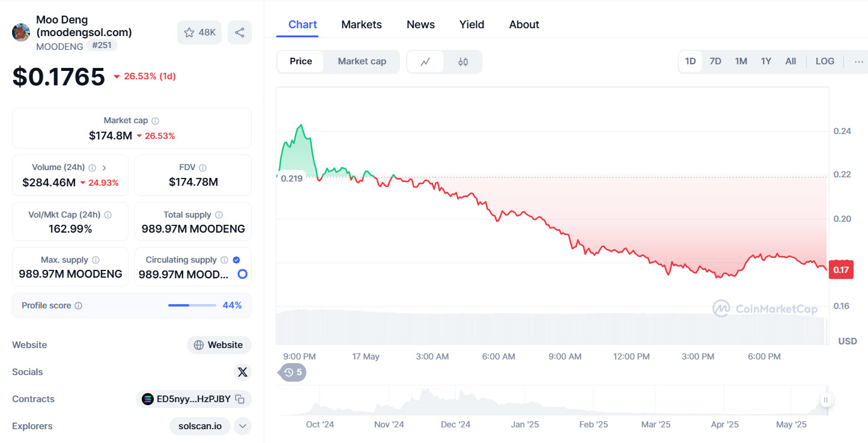Select All time range

click(791, 61)
